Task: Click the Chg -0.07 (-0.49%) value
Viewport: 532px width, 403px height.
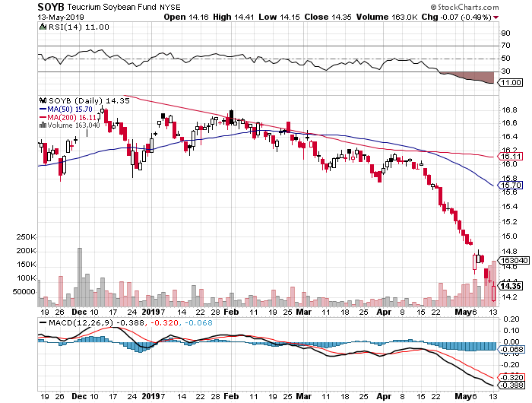Action: point(456,17)
